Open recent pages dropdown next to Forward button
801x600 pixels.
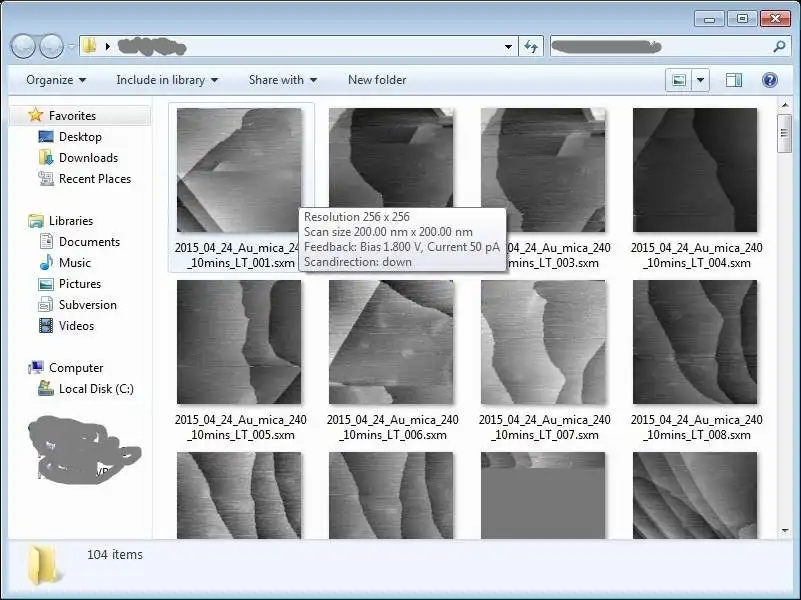pyautogui.click(x=71, y=46)
